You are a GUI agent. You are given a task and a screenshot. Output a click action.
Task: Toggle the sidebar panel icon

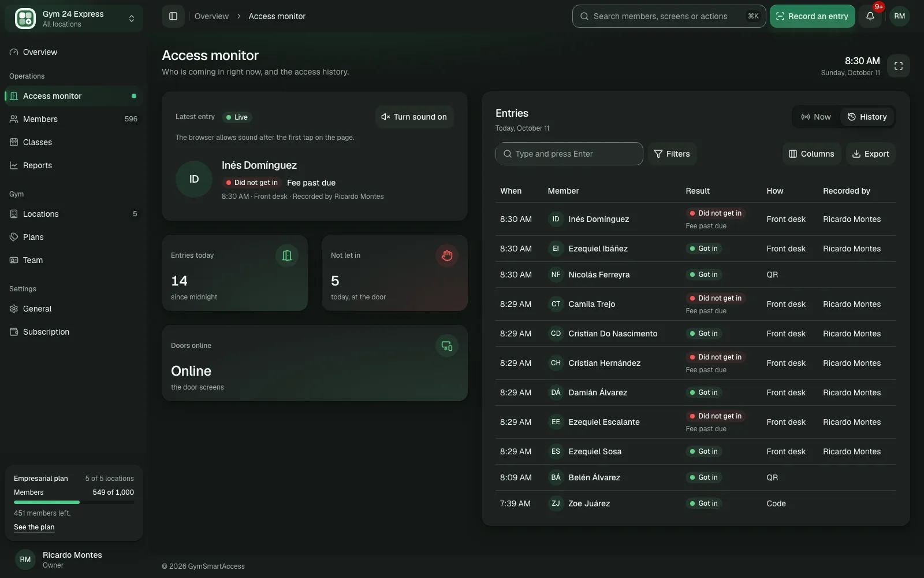coord(173,16)
